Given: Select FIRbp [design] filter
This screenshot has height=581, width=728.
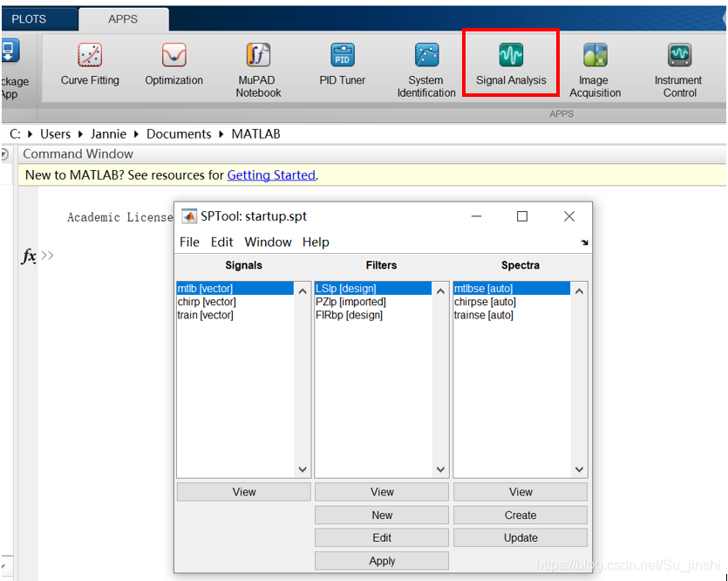Looking at the screenshot, I should tap(373, 315).
